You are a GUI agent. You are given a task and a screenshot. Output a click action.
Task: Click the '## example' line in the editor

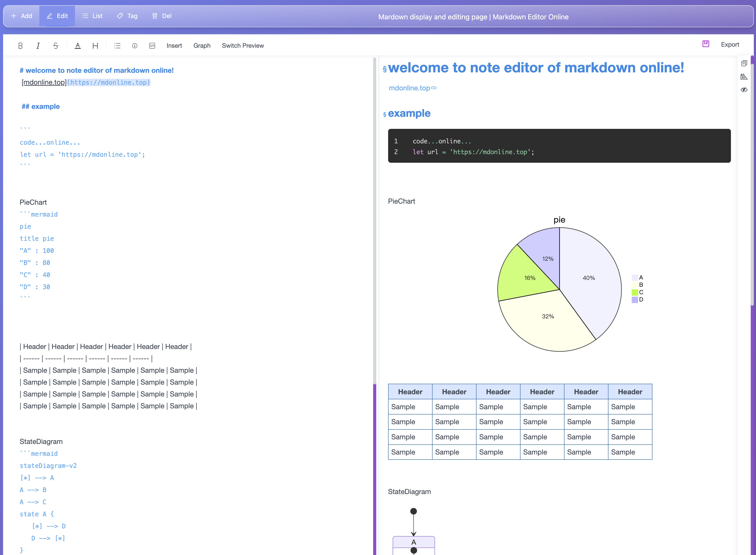41,106
